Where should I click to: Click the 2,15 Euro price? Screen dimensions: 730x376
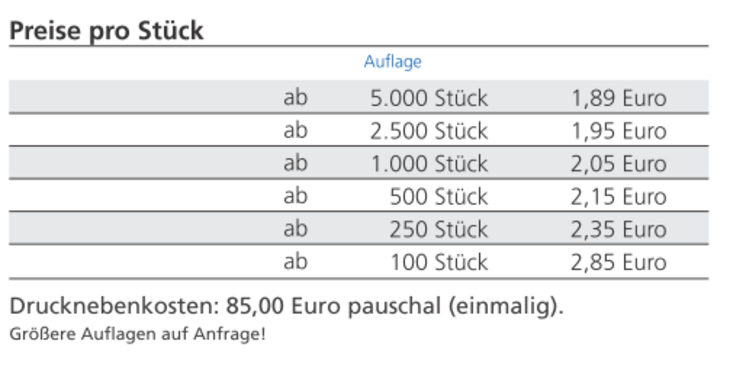point(619,197)
